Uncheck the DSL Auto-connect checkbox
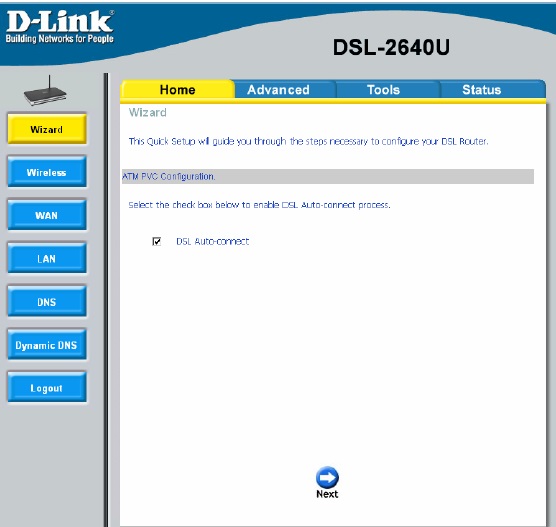The image size is (556, 527). click(156, 242)
